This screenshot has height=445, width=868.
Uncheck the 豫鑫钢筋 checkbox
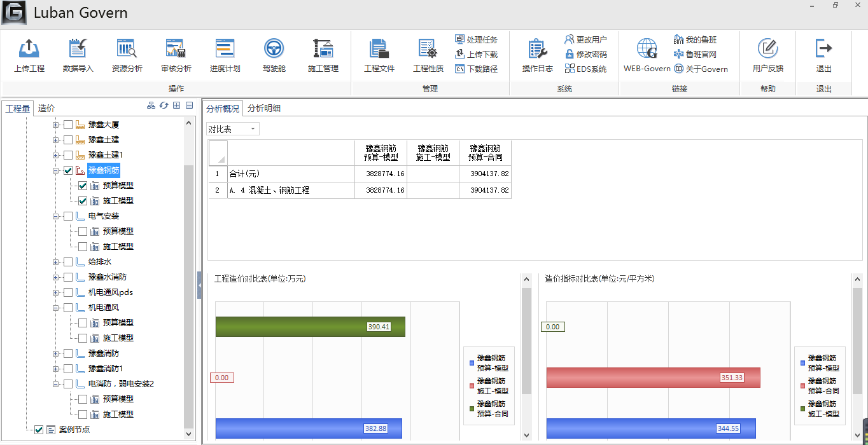[68, 170]
